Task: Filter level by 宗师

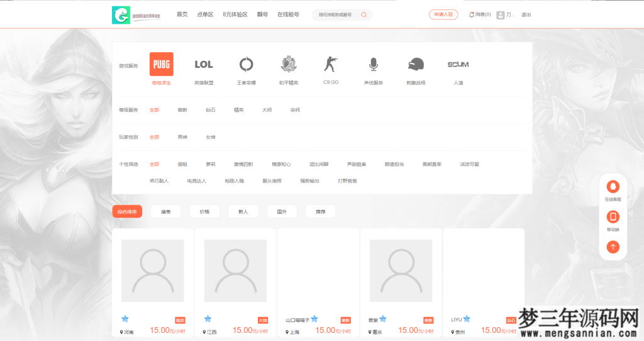Action: 295,110
